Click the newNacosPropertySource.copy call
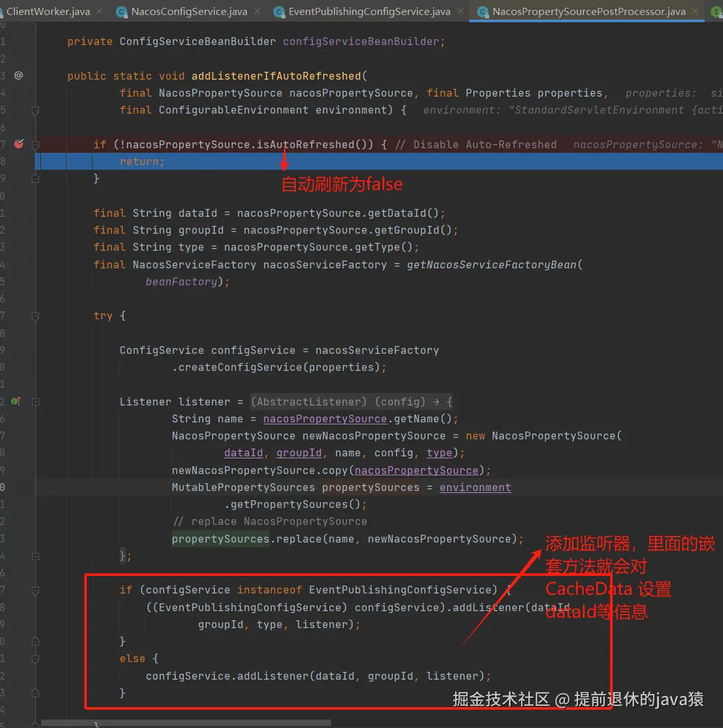 (259, 470)
